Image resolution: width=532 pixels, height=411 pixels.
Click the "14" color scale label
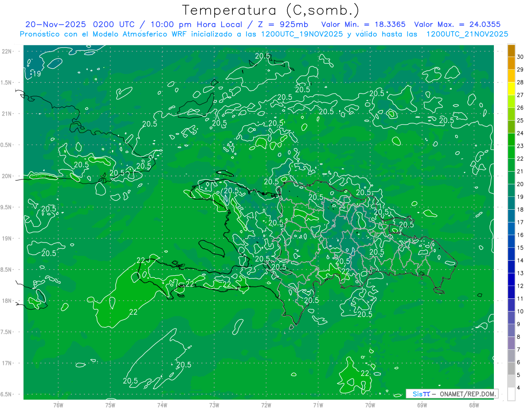click(x=520, y=261)
